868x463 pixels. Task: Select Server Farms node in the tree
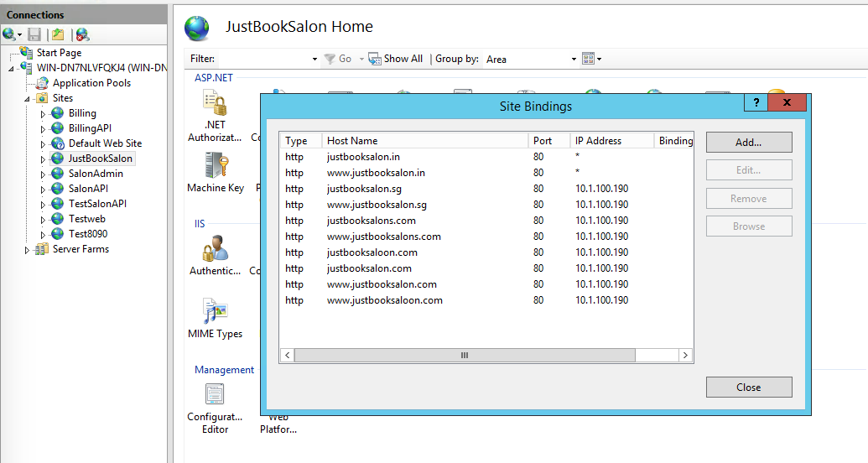pos(81,249)
